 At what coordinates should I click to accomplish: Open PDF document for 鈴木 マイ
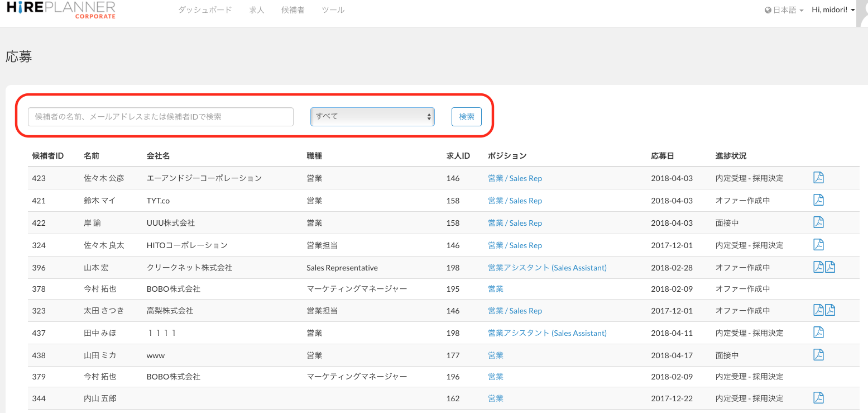pos(818,200)
